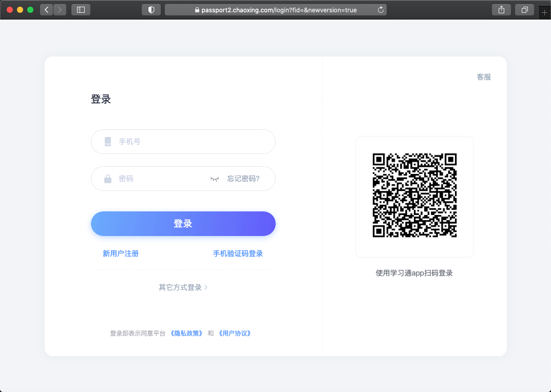Open the Safari share menu
The image size is (551, 392).
coord(502,10)
